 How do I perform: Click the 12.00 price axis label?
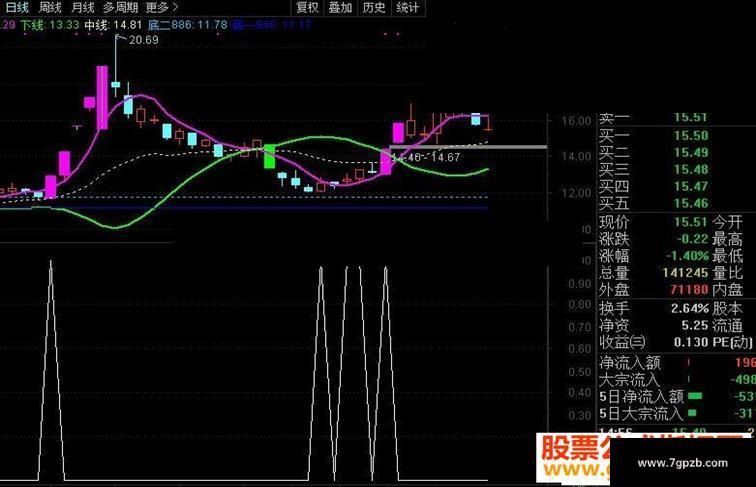tap(576, 192)
